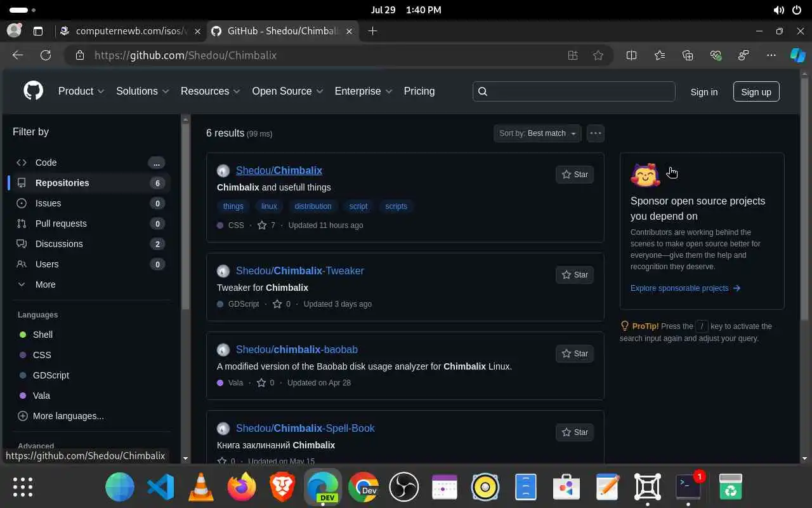Image resolution: width=812 pixels, height=508 pixels.
Task: Close the computernewb.com tab
Action: (197, 31)
